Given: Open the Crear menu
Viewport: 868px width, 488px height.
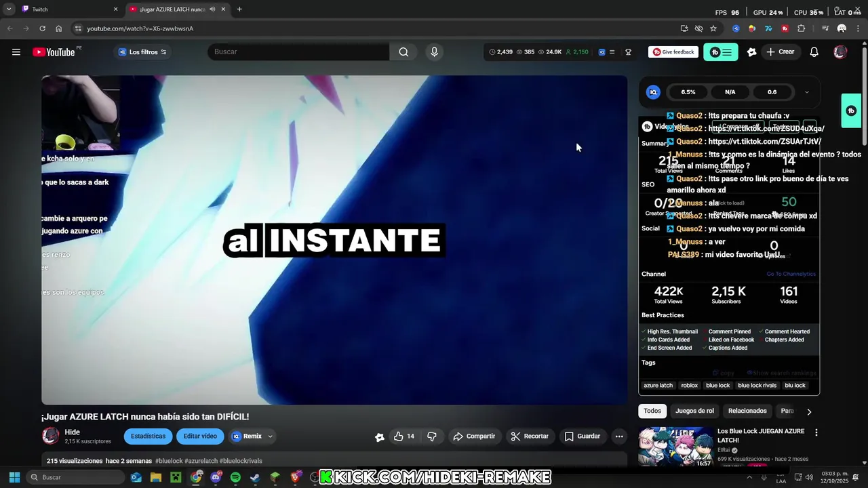Looking at the screenshot, I should coord(781,52).
